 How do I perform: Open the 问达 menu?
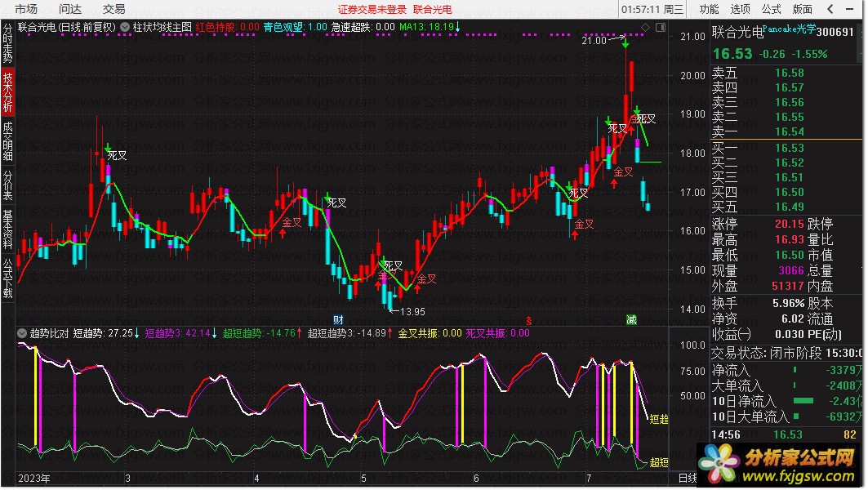point(69,9)
